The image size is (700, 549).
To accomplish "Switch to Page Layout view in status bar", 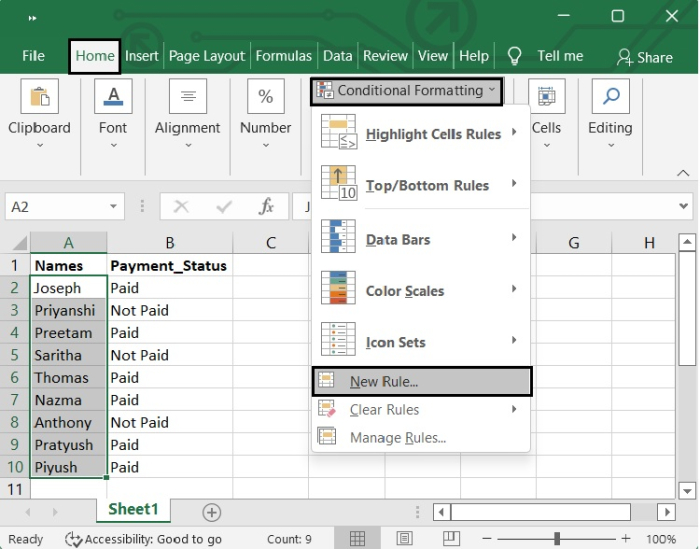I will [x=404, y=539].
